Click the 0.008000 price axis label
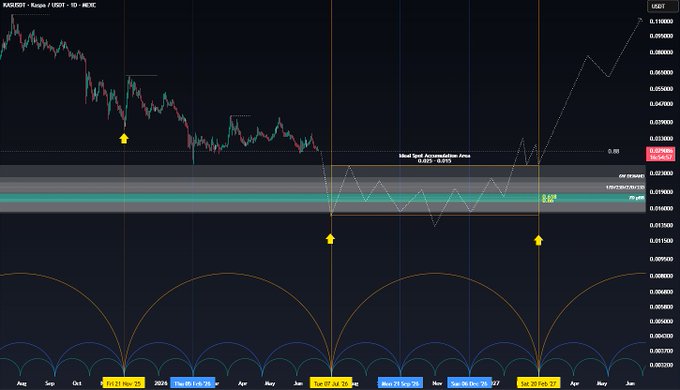This screenshot has height=390, width=680. [x=661, y=275]
